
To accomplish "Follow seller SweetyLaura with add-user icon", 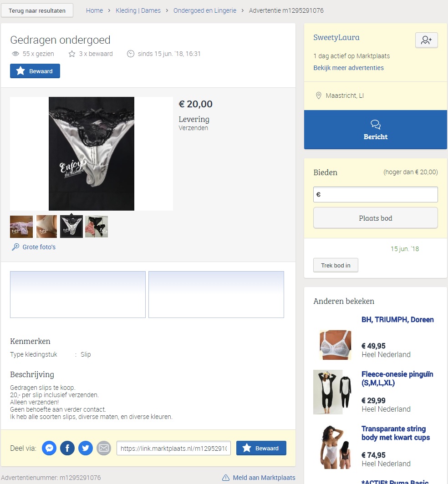I will 426,40.
